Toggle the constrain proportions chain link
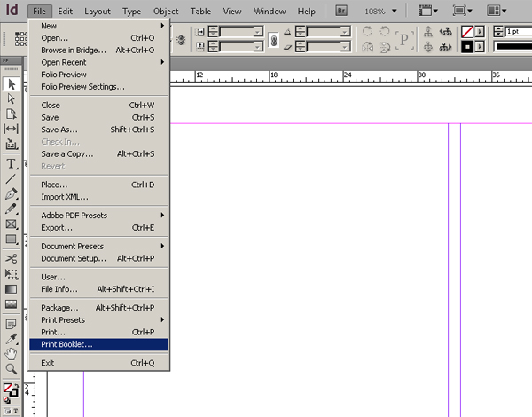 tap(273, 41)
